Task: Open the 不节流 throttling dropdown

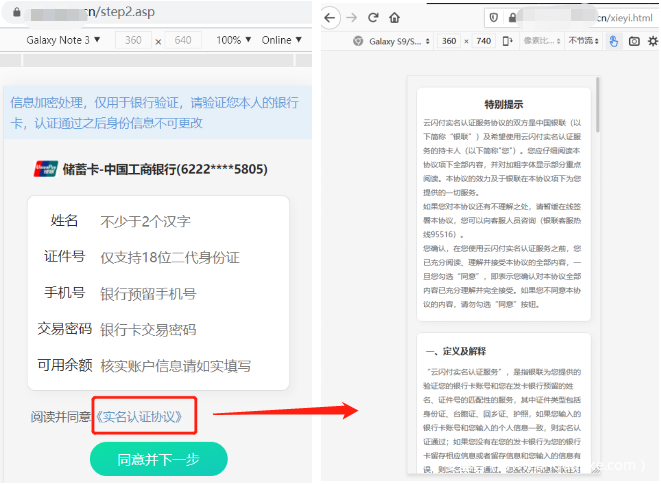Action: pos(583,41)
